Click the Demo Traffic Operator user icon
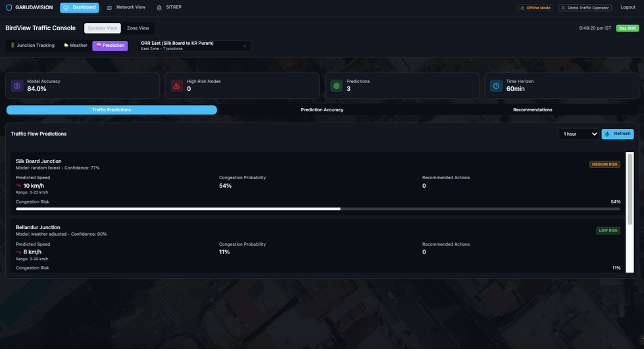This screenshot has width=644, height=349. tap(563, 8)
